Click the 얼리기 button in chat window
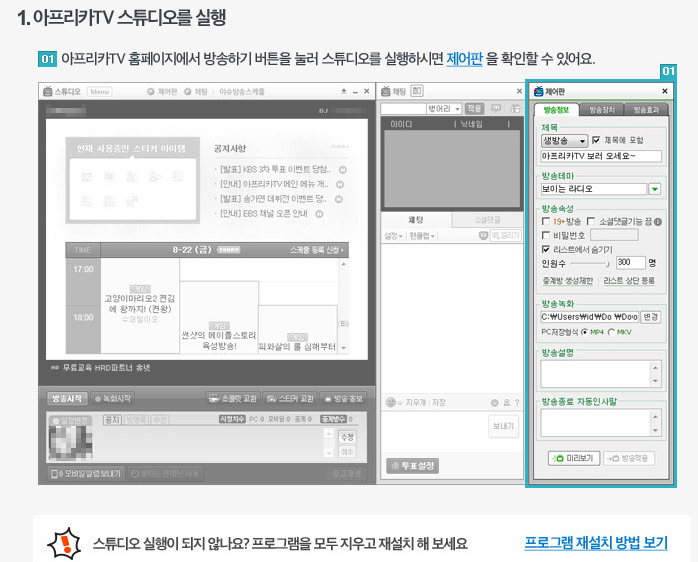698x562 pixels. [x=506, y=235]
